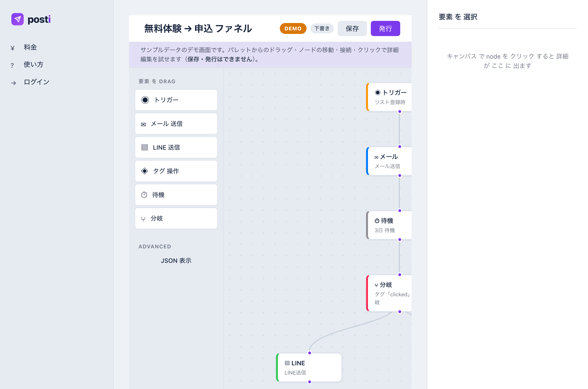Click the trigger icon on canvas トリガー node
Image resolution: width=588 pixels, height=389 pixels.
click(377, 93)
